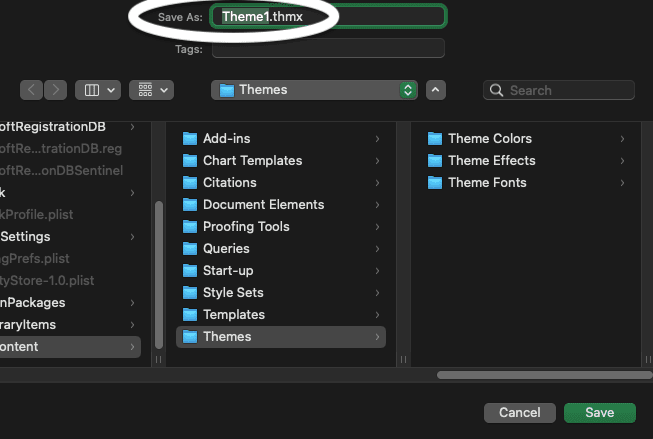This screenshot has width=653, height=439.
Task: Click the Theme Effects folder icon
Action: pyautogui.click(x=435, y=160)
